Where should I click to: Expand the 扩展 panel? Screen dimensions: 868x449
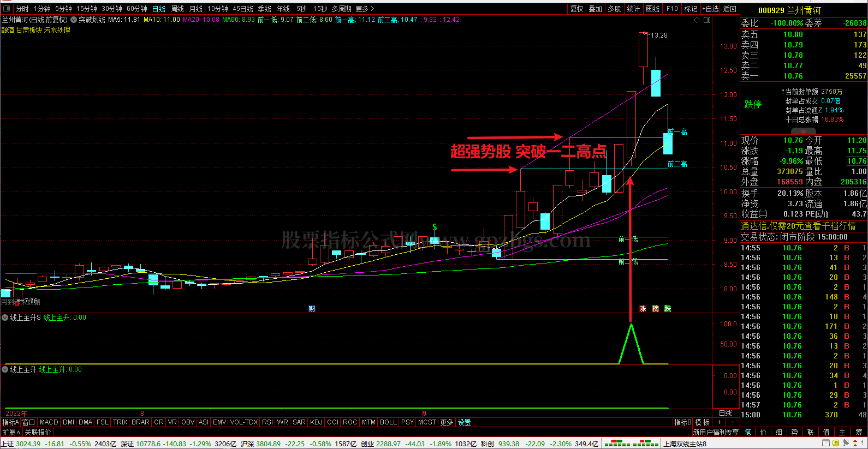[11, 432]
